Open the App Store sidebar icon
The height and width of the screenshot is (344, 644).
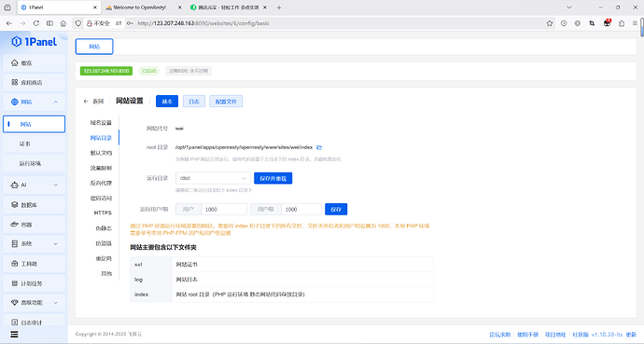(15, 82)
